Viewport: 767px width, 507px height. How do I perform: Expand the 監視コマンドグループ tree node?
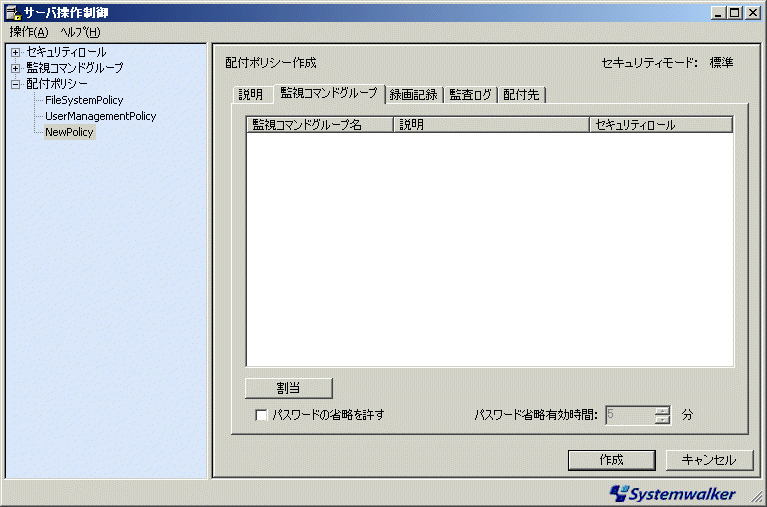coord(16,68)
